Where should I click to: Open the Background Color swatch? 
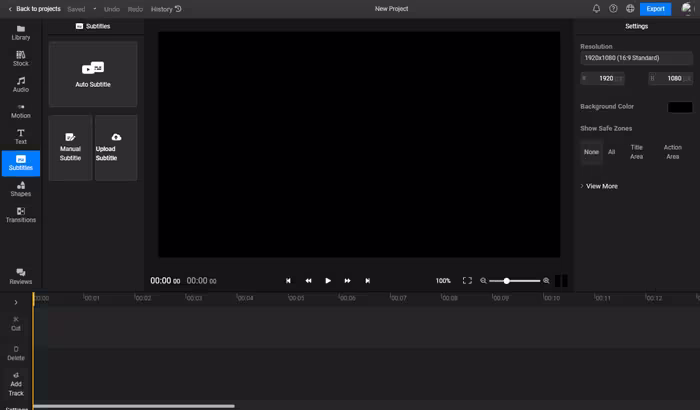click(680, 107)
